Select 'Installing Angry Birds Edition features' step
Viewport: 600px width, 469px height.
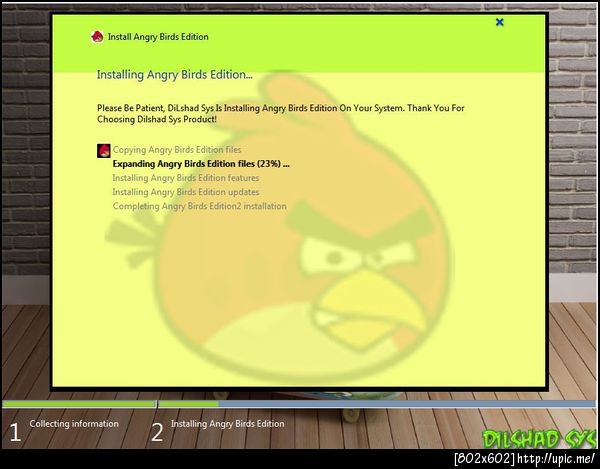pyautogui.click(x=186, y=178)
